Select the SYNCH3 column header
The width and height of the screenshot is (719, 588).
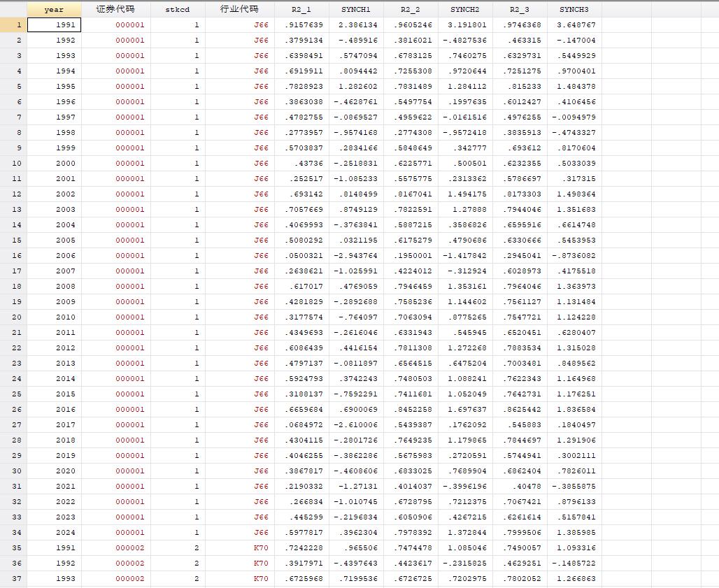tap(574, 9)
